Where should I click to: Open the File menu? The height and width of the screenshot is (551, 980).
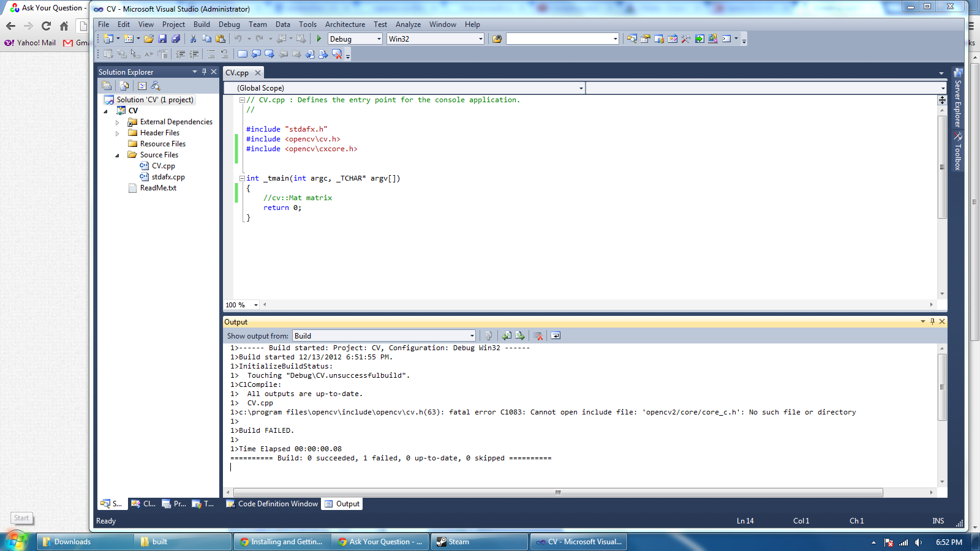(104, 24)
